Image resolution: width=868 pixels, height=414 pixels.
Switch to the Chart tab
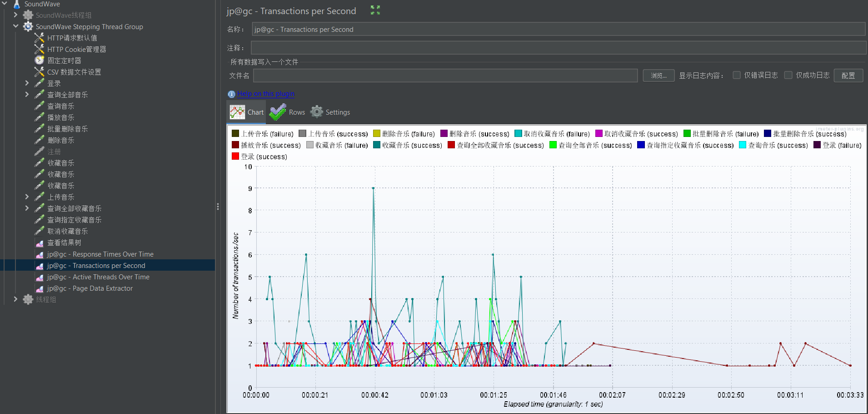pyautogui.click(x=246, y=112)
